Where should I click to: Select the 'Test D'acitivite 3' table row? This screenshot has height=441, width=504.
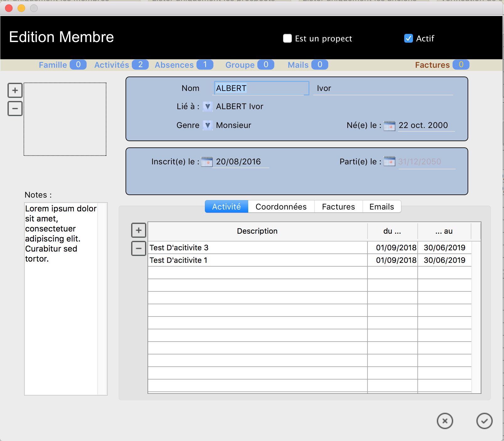[x=257, y=248]
